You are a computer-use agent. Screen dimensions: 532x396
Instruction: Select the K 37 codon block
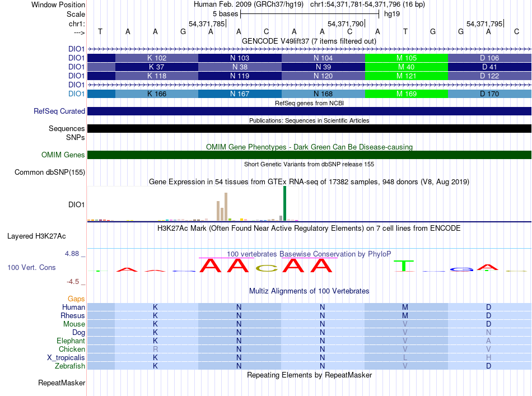(x=157, y=67)
